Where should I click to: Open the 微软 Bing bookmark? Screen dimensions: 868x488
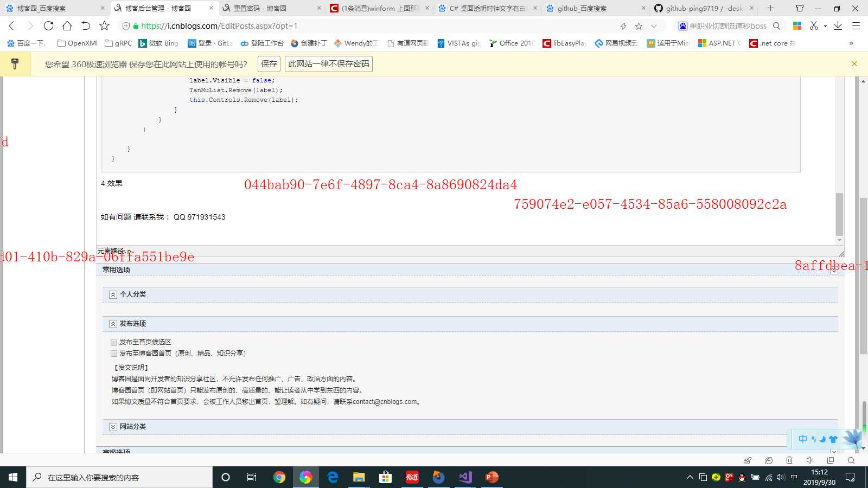point(158,43)
